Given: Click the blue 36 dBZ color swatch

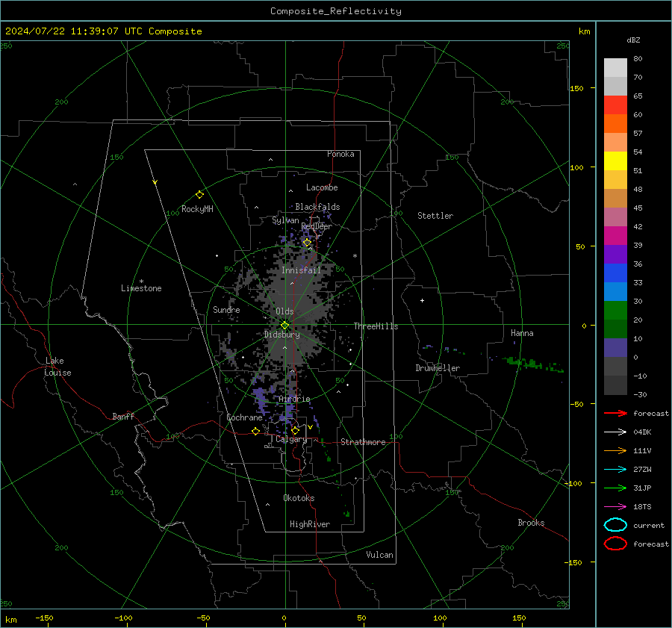Looking at the screenshot, I should [x=615, y=273].
